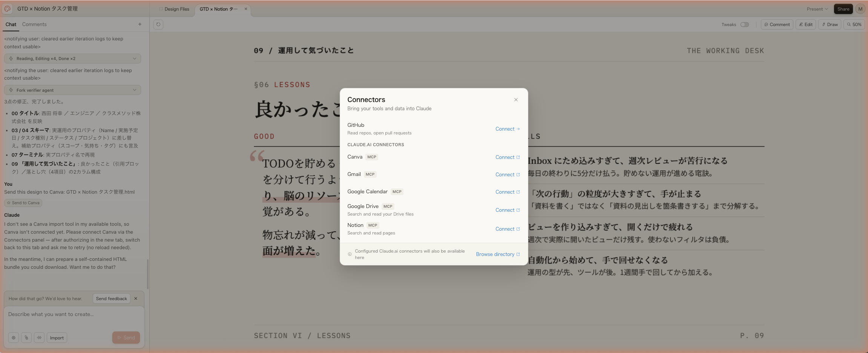
Task: Open the Design Files tab
Action: pyautogui.click(x=174, y=9)
